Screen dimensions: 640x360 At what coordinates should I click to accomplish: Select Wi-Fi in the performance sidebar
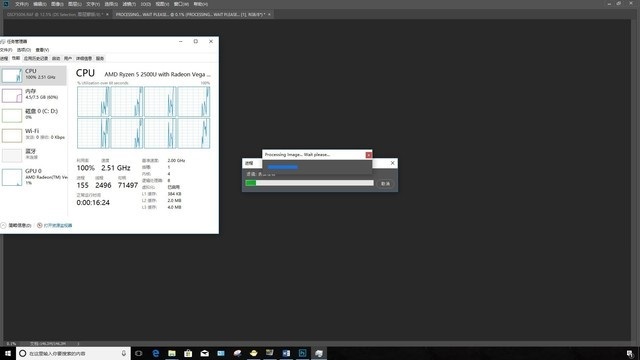click(33, 135)
